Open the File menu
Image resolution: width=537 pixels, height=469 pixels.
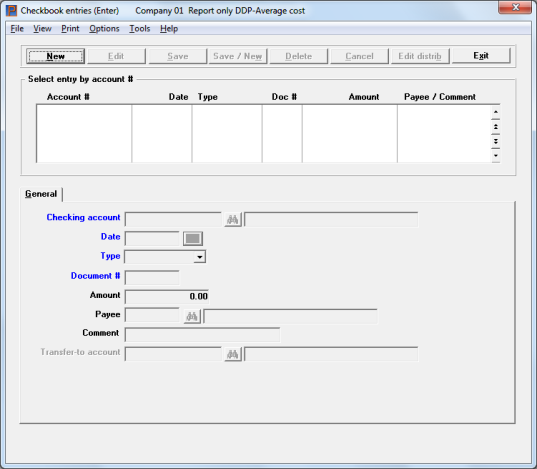click(x=17, y=29)
